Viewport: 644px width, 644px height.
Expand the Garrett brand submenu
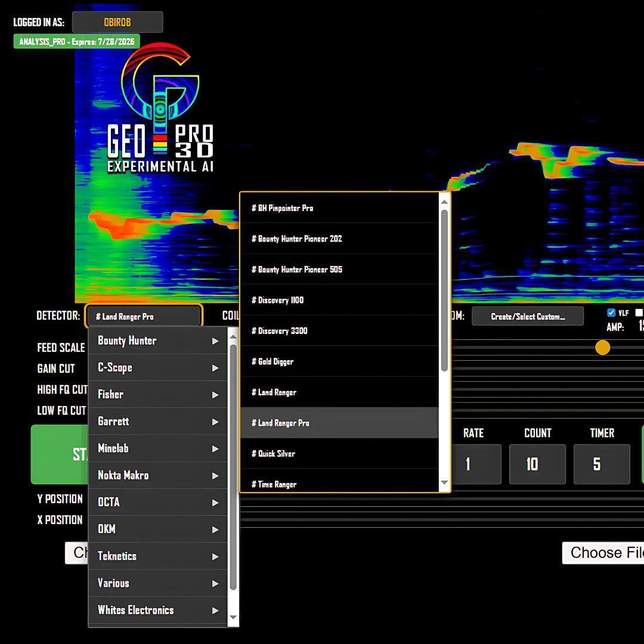(x=158, y=422)
